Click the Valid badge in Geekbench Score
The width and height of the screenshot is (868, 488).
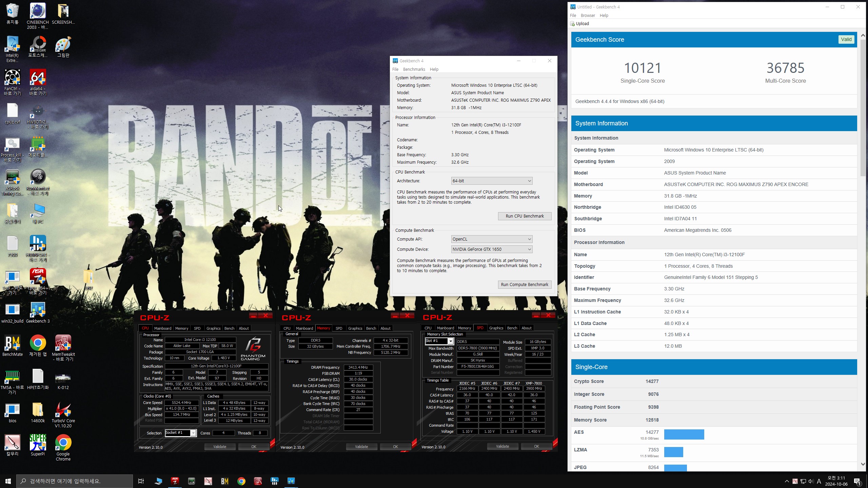click(846, 39)
